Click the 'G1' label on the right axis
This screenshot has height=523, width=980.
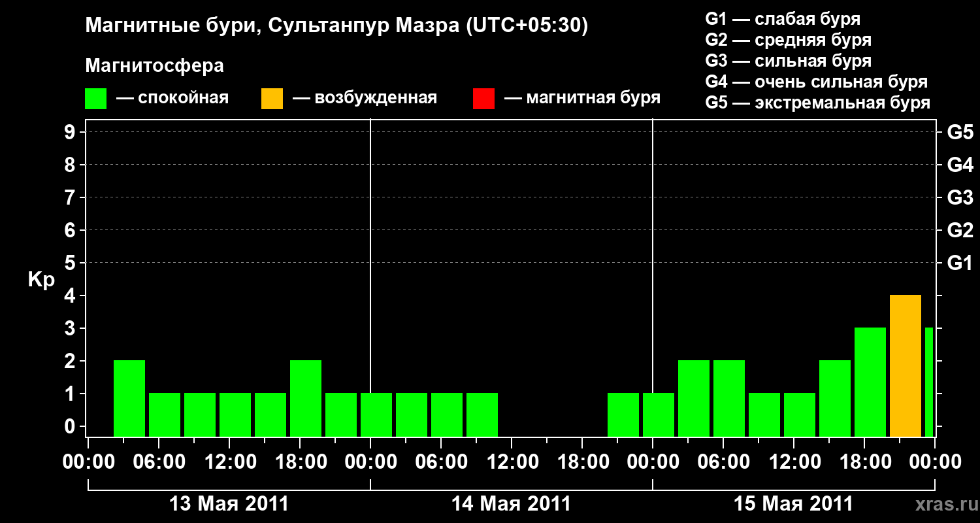pos(960,263)
